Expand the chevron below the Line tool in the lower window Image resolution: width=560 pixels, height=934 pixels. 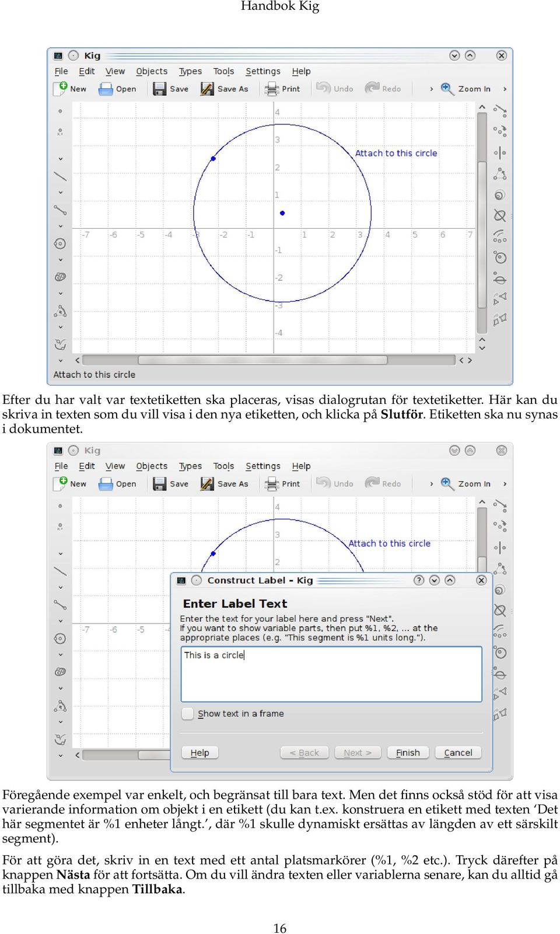tap(60, 588)
